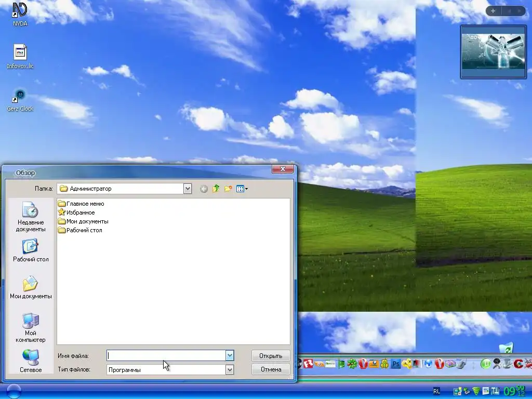Select the Infovox.lic desktop file
Screen dimensions: 532x399
coord(20,57)
